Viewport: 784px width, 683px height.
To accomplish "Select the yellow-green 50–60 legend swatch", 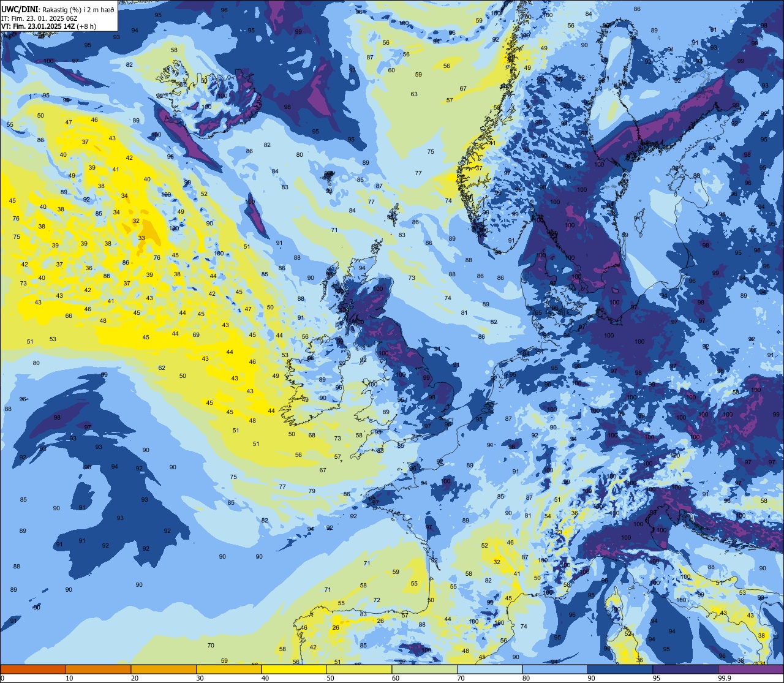I will 359,669.
